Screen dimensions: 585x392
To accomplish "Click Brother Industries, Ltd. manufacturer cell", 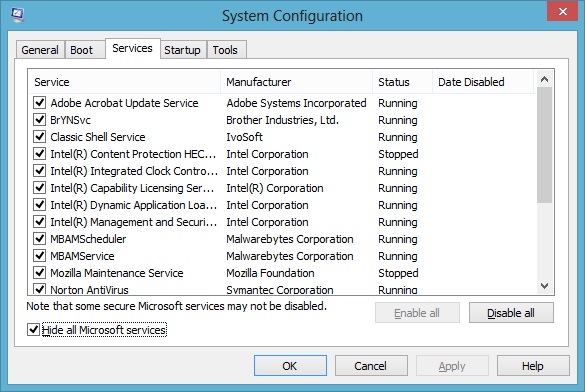I will pyautogui.click(x=282, y=120).
